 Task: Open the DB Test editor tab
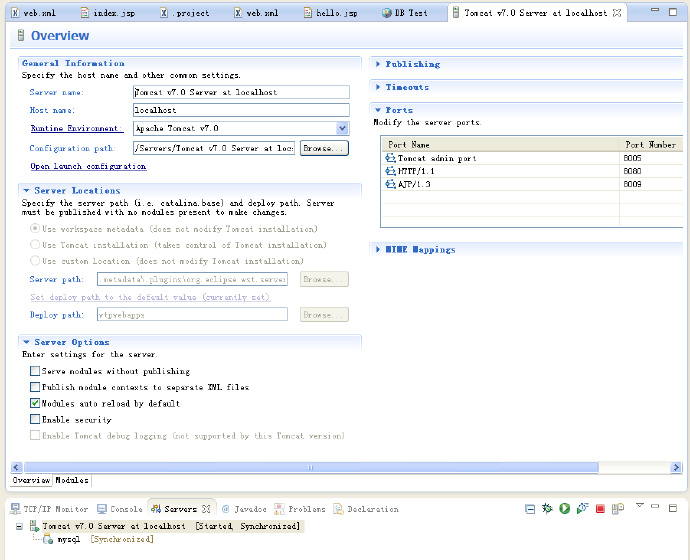(405, 13)
